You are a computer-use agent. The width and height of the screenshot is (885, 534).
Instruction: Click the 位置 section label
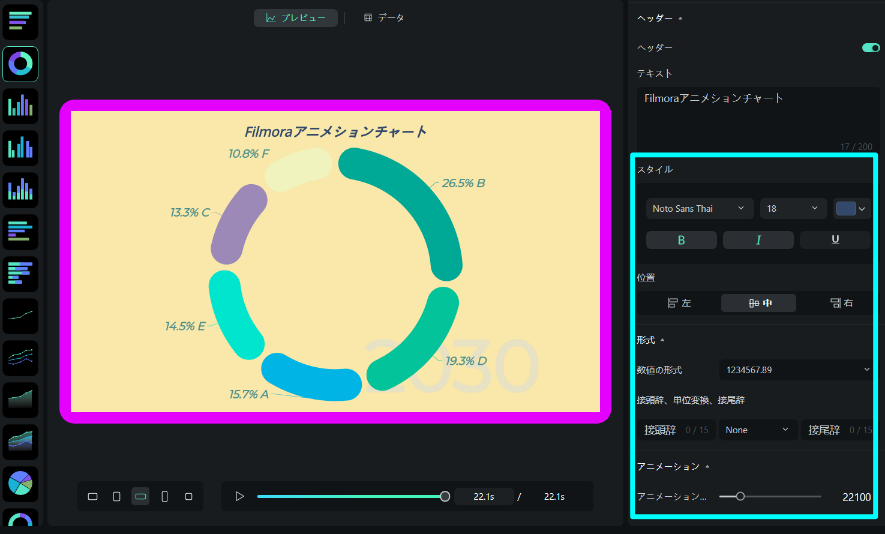[x=646, y=278]
